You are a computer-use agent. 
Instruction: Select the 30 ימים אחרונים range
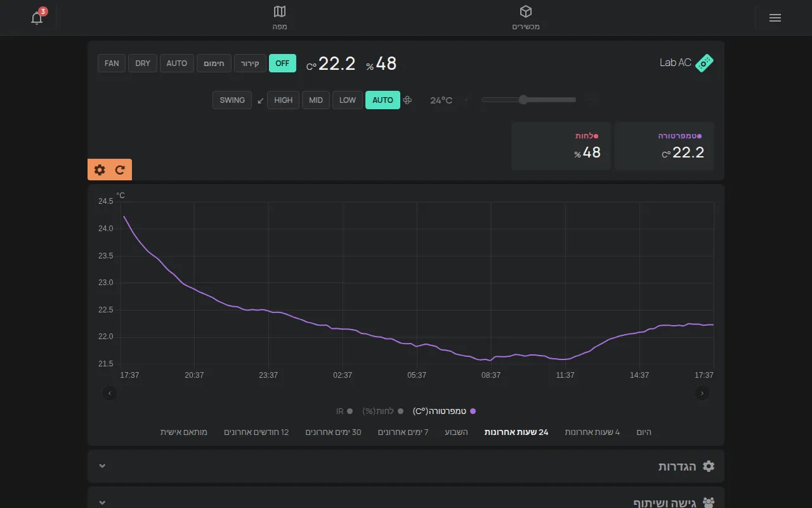(334, 432)
